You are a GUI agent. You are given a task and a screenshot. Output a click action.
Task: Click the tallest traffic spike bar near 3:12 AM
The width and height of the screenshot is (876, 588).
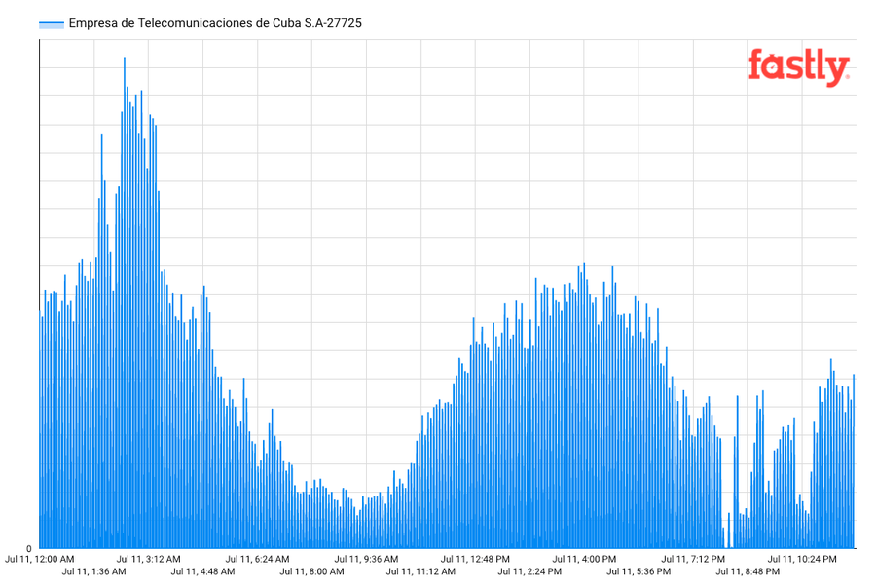pos(125,302)
